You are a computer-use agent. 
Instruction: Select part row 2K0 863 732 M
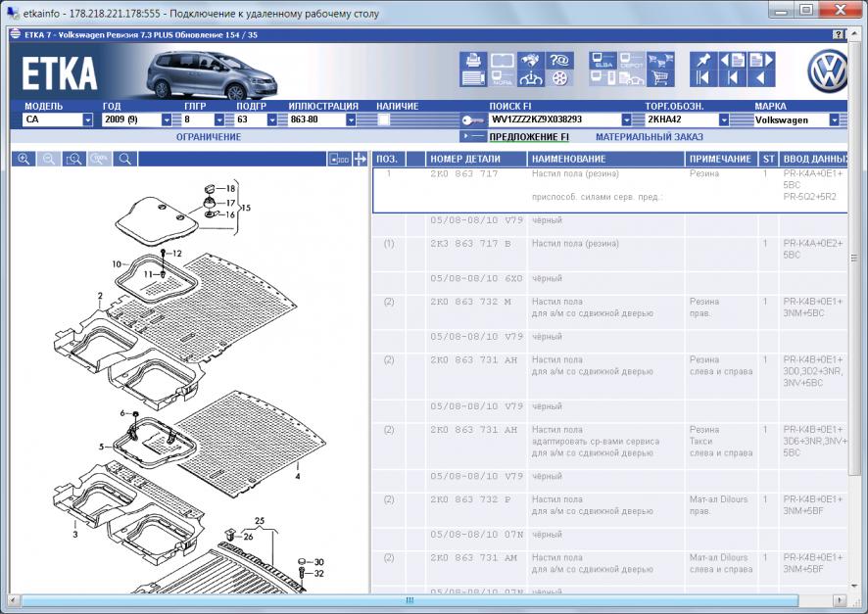click(610, 312)
